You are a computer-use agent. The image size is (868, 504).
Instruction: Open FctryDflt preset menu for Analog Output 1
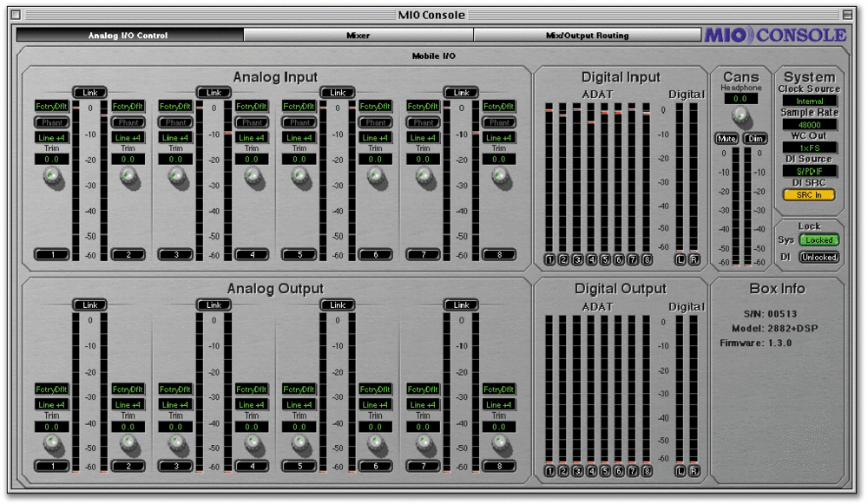[x=52, y=389]
